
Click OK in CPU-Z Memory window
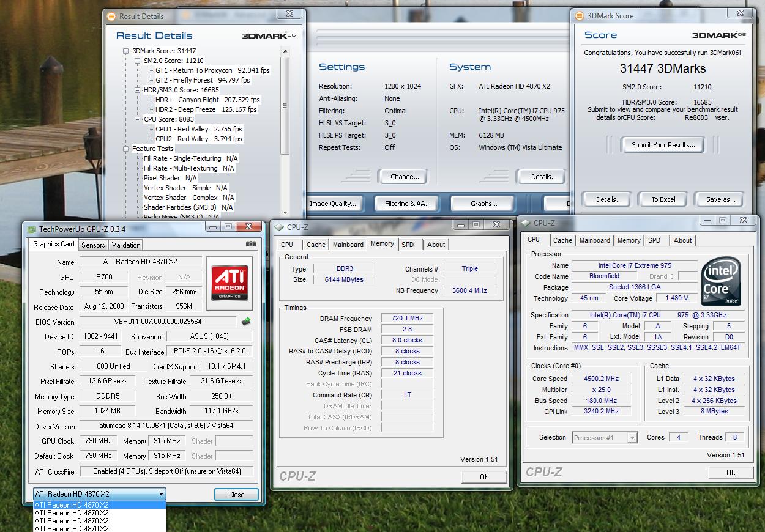point(484,476)
